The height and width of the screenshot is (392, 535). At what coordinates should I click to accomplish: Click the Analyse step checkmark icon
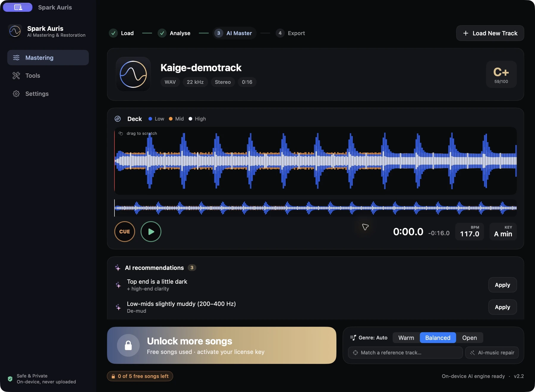(x=162, y=33)
